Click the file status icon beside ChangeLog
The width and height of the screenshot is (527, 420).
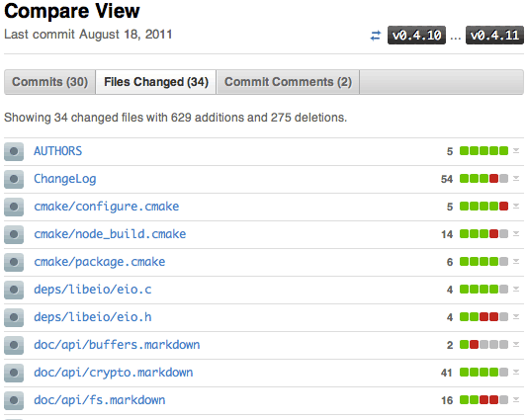point(14,179)
